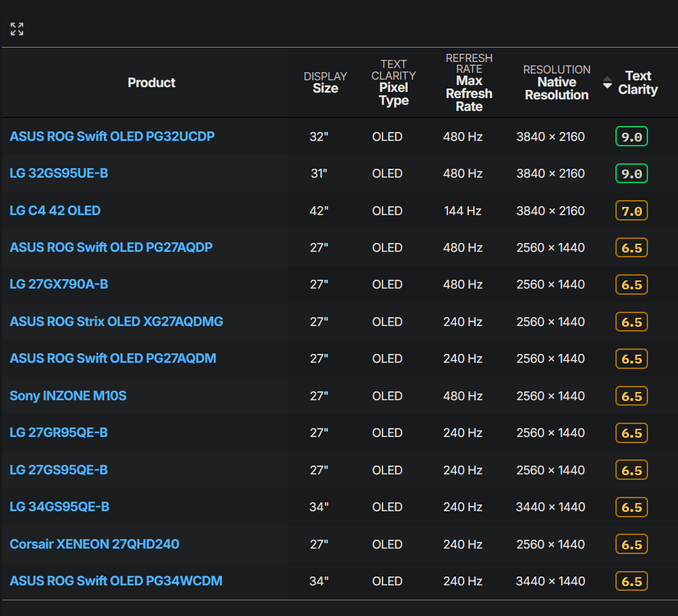Click the fullscreen expand icon
This screenshot has width=678, height=616.
(17, 29)
